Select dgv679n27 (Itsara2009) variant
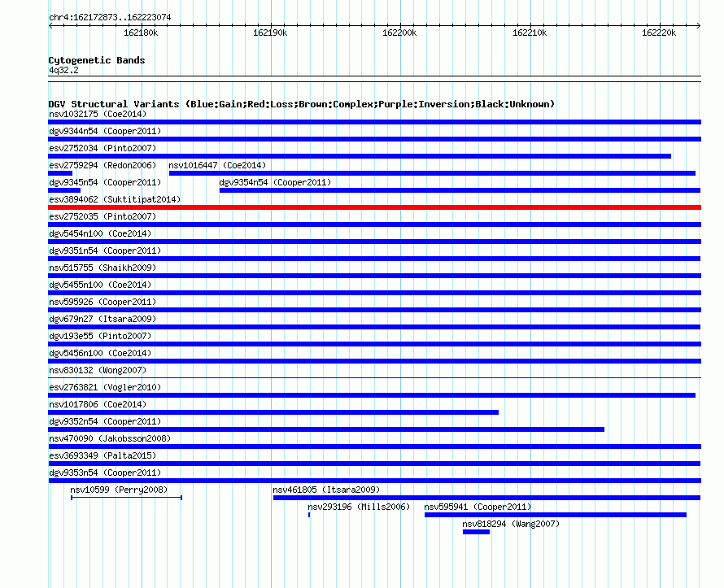The image size is (724, 588). [x=374, y=327]
